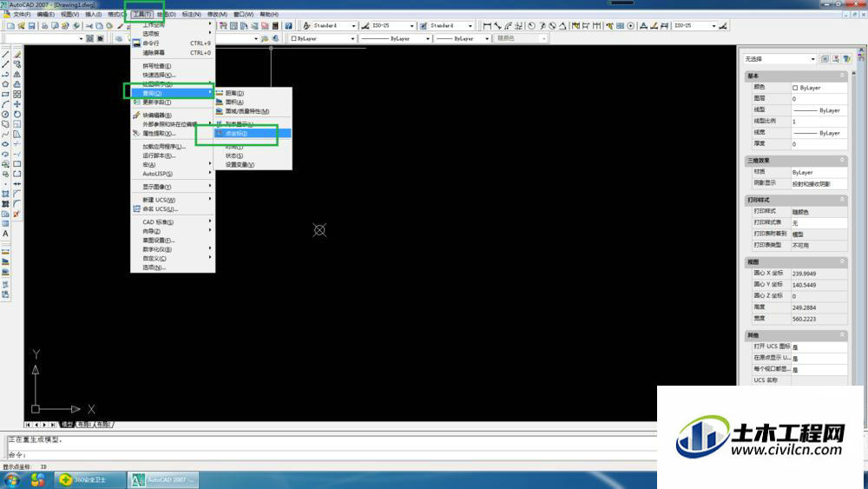The height and width of the screenshot is (489, 868).
Task: Open the 修改(M) menu
Action: [x=217, y=15]
